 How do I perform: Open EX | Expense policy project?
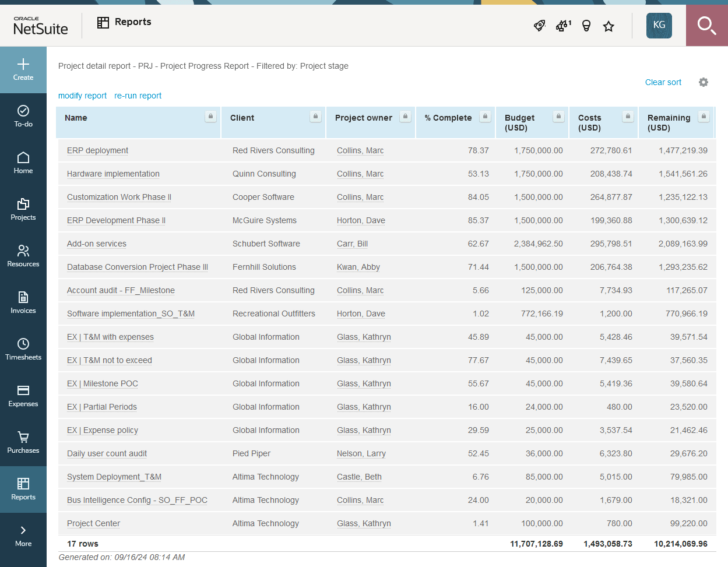tap(103, 430)
